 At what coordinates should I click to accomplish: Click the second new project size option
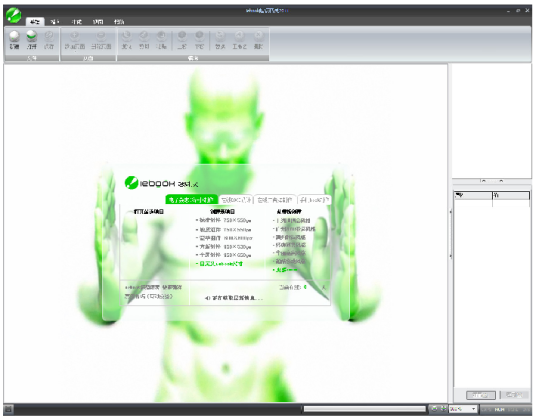tap(224, 229)
